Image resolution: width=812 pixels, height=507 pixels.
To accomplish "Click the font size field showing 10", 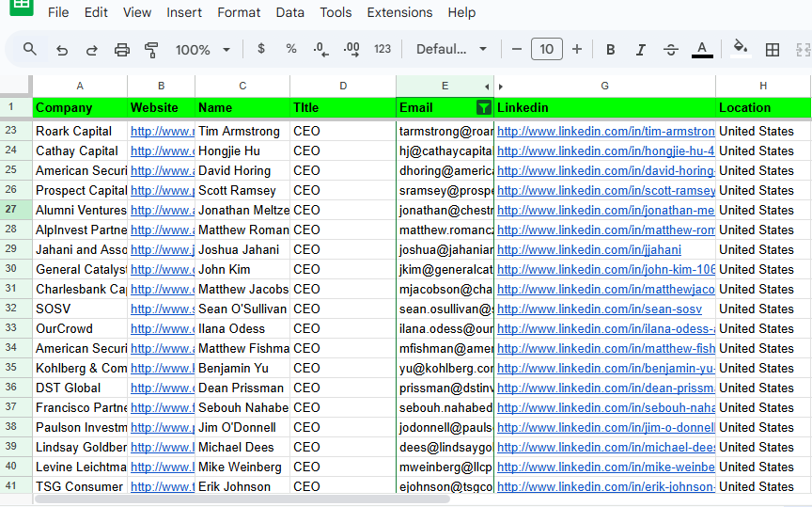I will [546, 49].
